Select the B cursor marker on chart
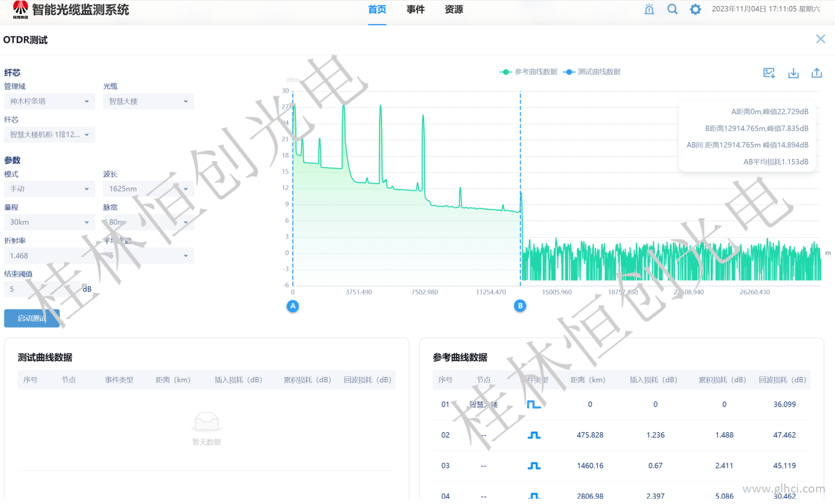 pyautogui.click(x=519, y=306)
